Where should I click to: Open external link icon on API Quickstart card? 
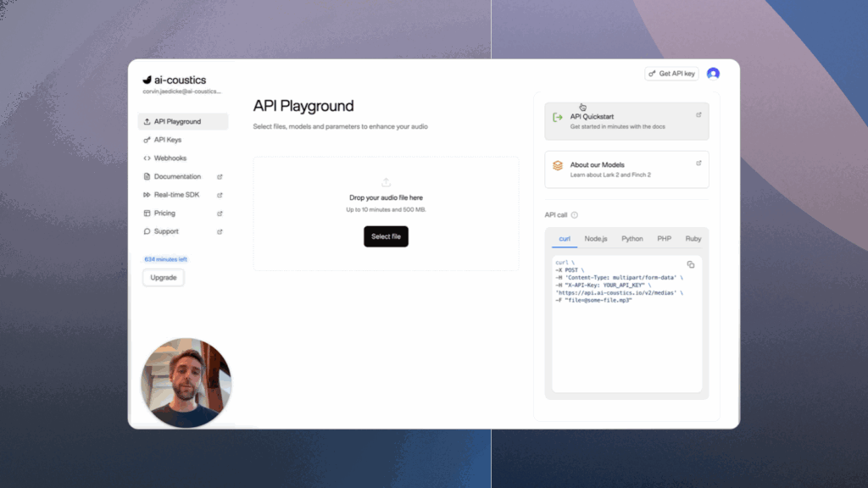pyautogui.click(x=698, y=115)
